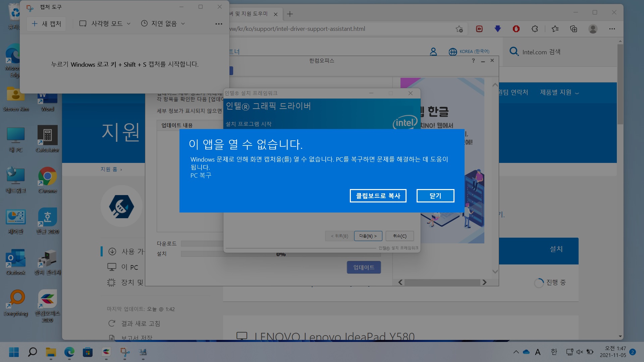Image resolution: width=644 pixels, height=362 pixels.
Task: Click 다음(N) > in Intel installer
Action: (x=368, y=236)
